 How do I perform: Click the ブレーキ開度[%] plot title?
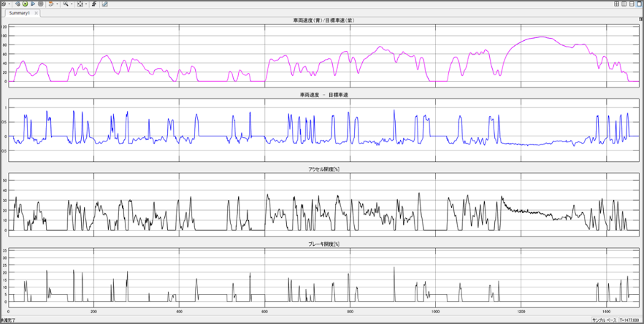point(324,244)
